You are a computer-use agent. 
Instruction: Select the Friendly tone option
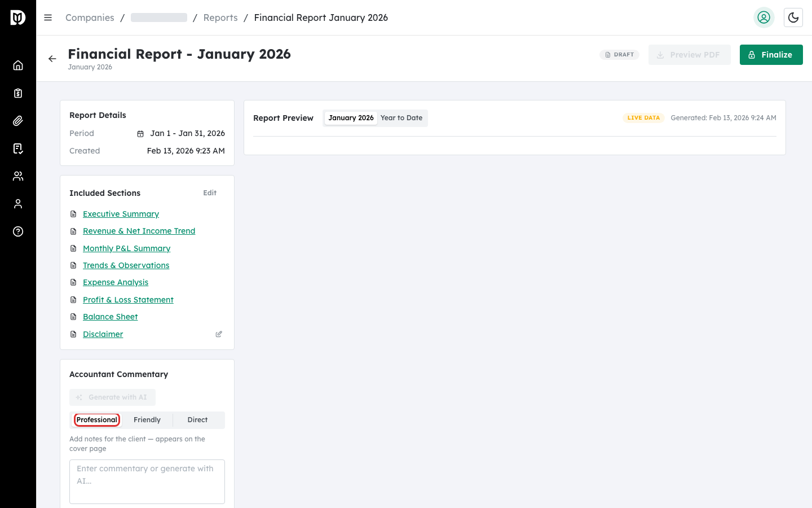tap(147, 420)
